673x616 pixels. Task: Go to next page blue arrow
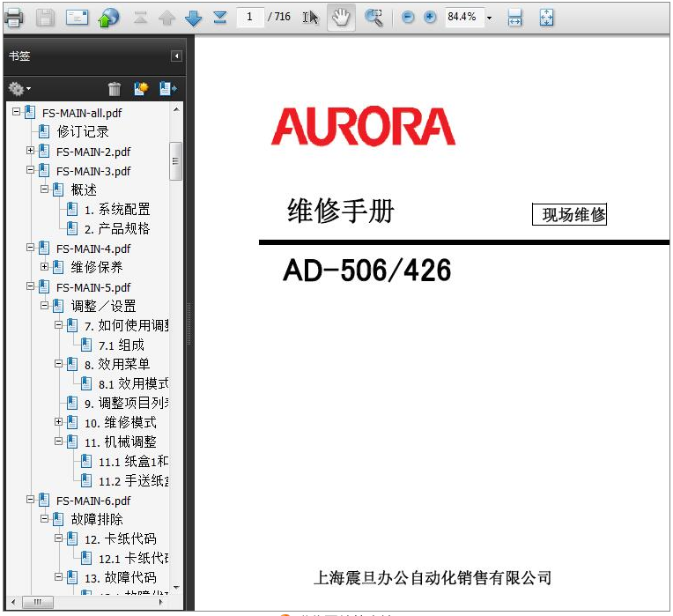click(193, 18)
